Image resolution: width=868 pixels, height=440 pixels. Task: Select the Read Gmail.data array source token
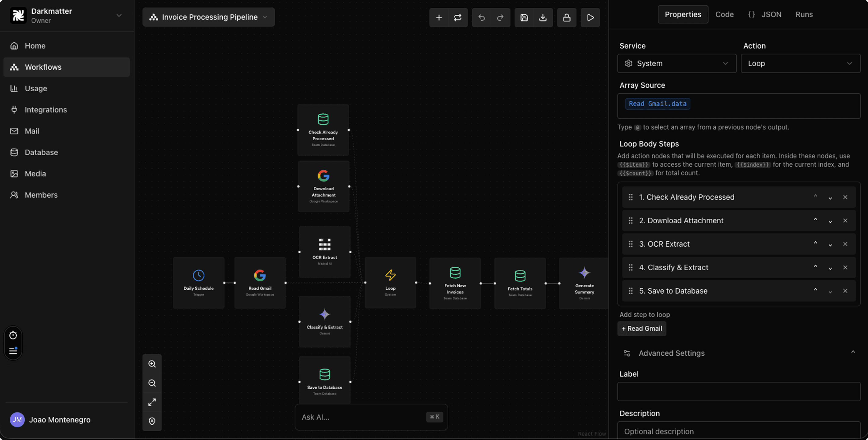tap(657, 104)
